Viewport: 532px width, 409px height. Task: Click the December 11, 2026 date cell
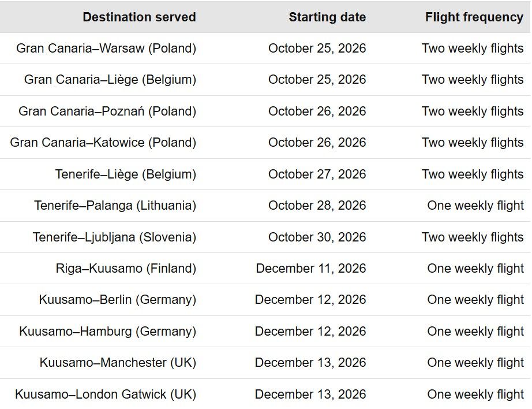(x=310, y=269)
